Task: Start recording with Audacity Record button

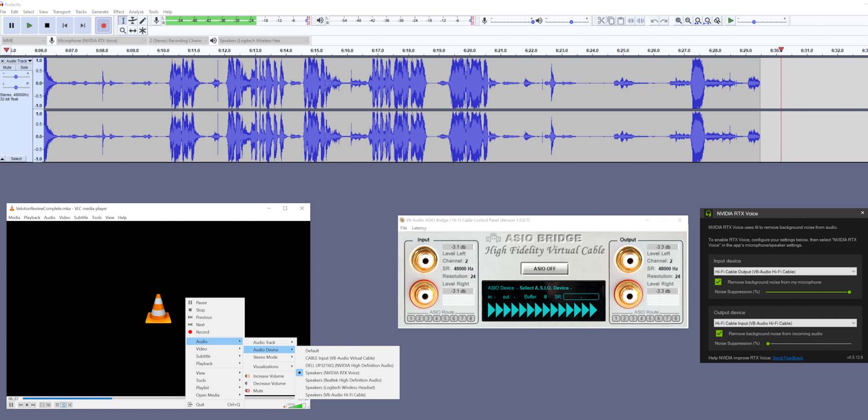Action: [104, 25]
